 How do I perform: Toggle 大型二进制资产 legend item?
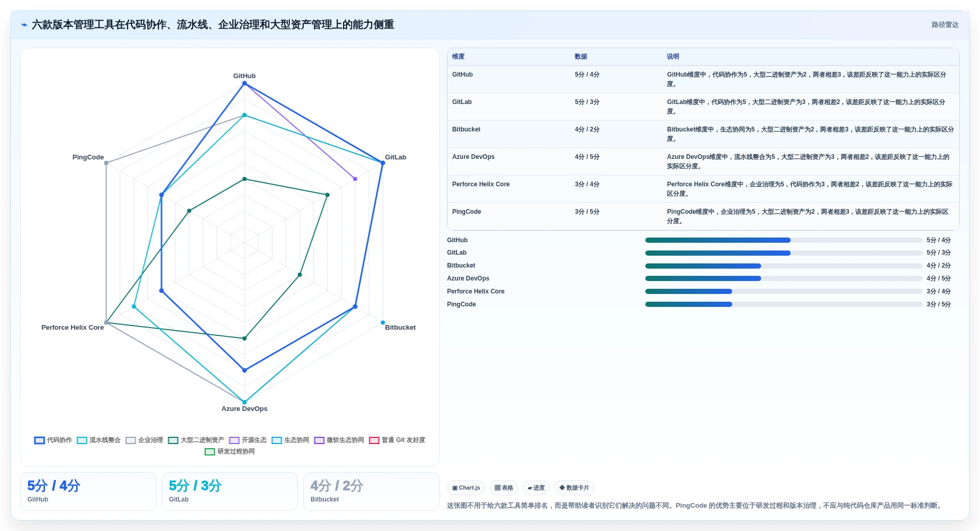pos(196,440)
